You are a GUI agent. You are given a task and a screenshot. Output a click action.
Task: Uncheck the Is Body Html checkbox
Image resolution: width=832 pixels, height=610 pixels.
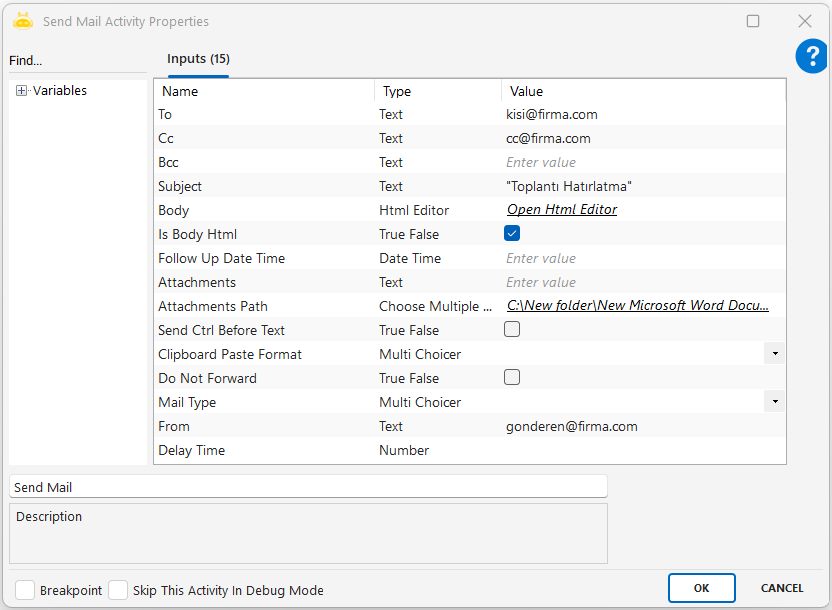pos(512,234)
